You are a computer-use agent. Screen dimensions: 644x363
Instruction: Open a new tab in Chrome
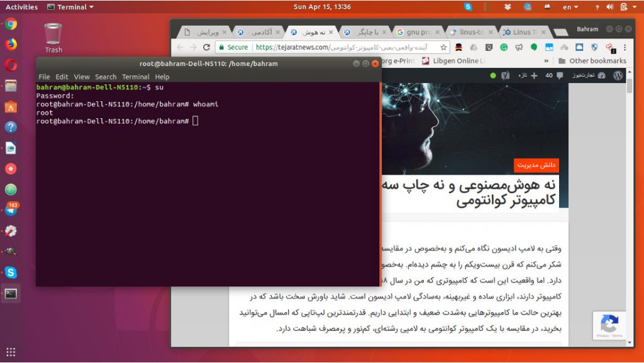tap(560, 33)
